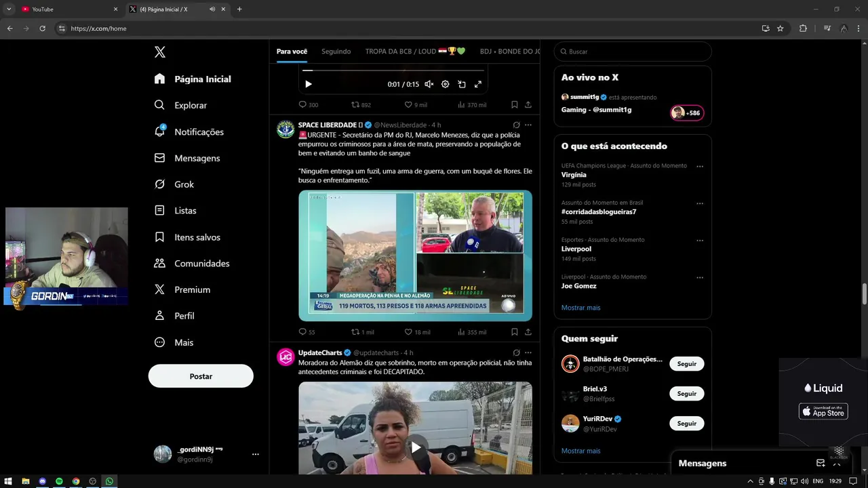Open Grok from the sidebar
Viewport: 868px width, 488px height.
coord(174,184)
